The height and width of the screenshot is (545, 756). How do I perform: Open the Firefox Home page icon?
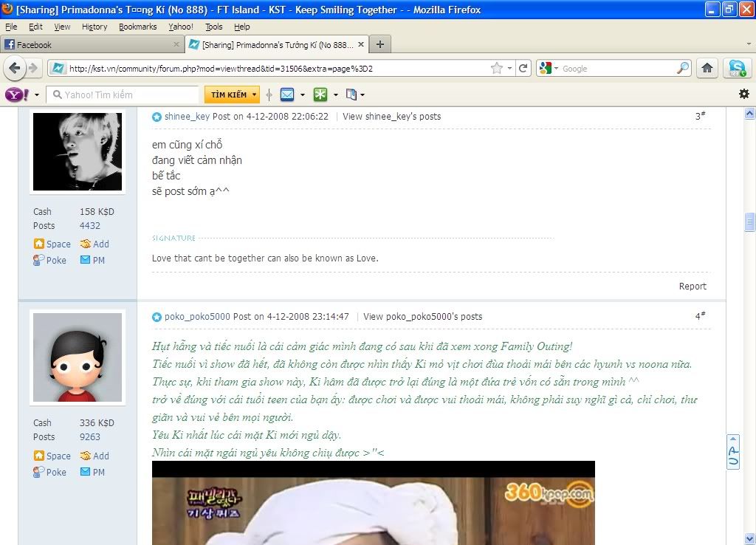707,68
